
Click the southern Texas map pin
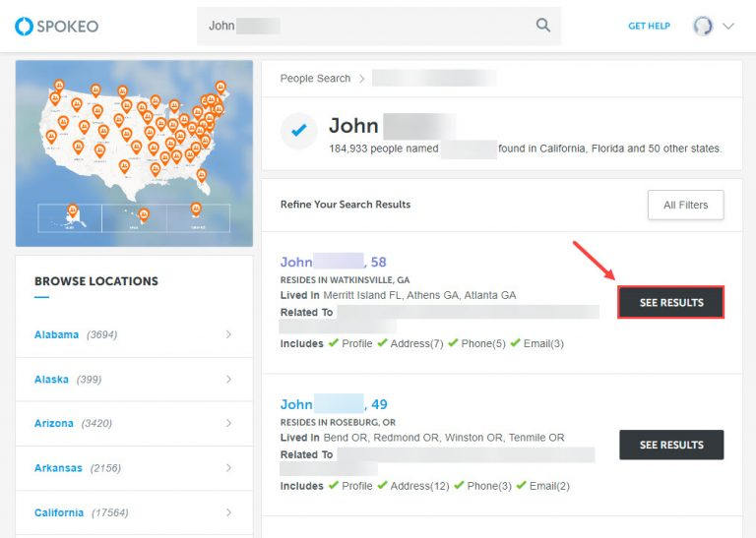pyautogui.click(x=124, y=166)
